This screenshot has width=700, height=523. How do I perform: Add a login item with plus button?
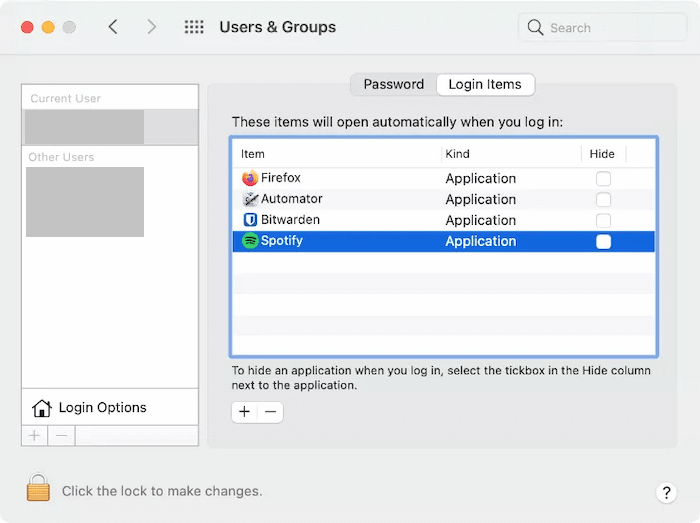click(244, 412)
